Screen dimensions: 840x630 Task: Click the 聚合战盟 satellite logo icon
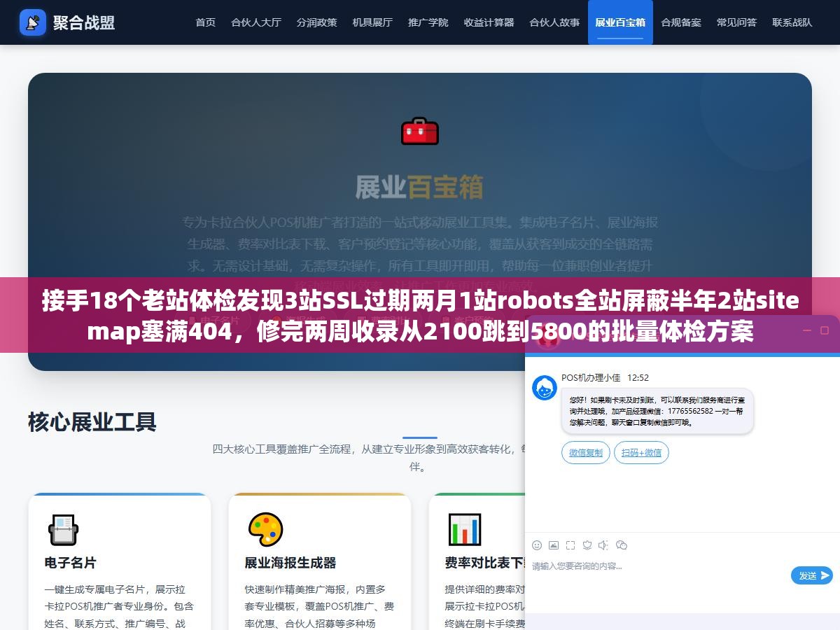33,22
